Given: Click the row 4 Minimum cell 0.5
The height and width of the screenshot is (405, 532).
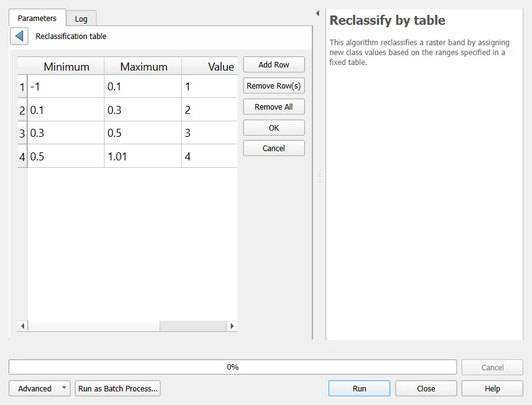Looking at the screenshot, I should click(66, 156).
